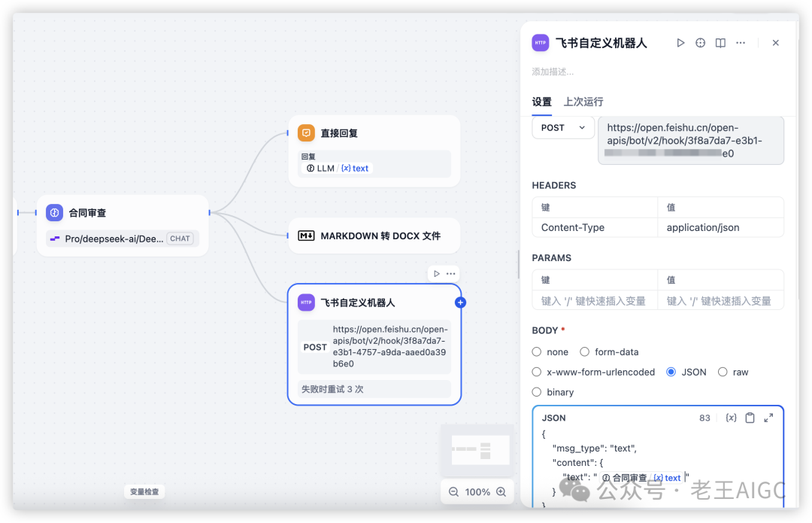This screenshot has width=812, height=523.
Task: Open the more options ellipsis in panel header
Action: click(740, 43)
